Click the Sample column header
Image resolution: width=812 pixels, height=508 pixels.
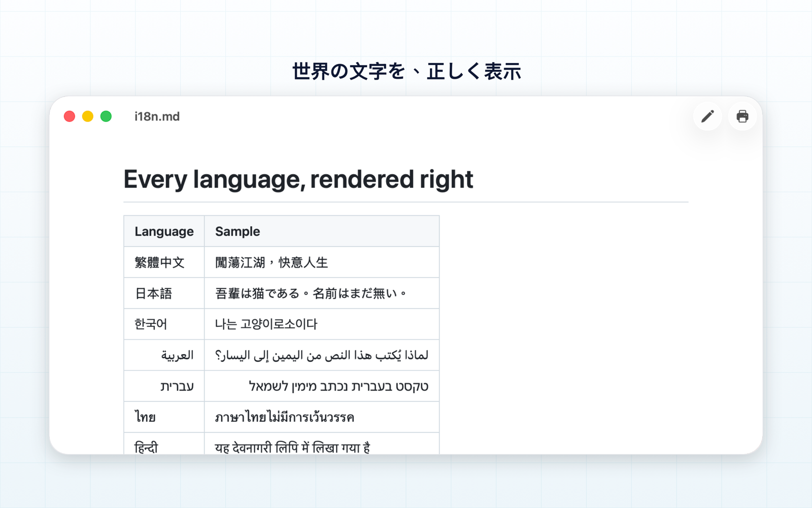(x=322, y=231)
